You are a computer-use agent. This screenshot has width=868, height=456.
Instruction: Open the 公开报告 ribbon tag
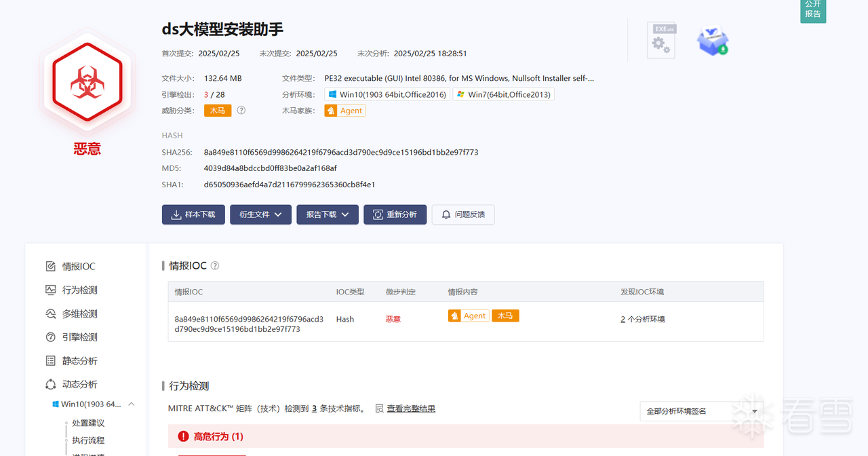pyautogui.click(x=813, y=10)
